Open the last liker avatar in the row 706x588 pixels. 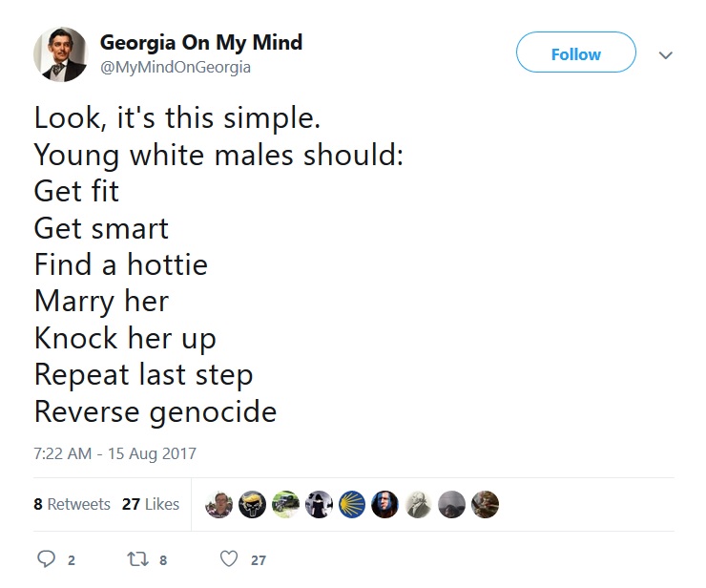tap(485, 504)
